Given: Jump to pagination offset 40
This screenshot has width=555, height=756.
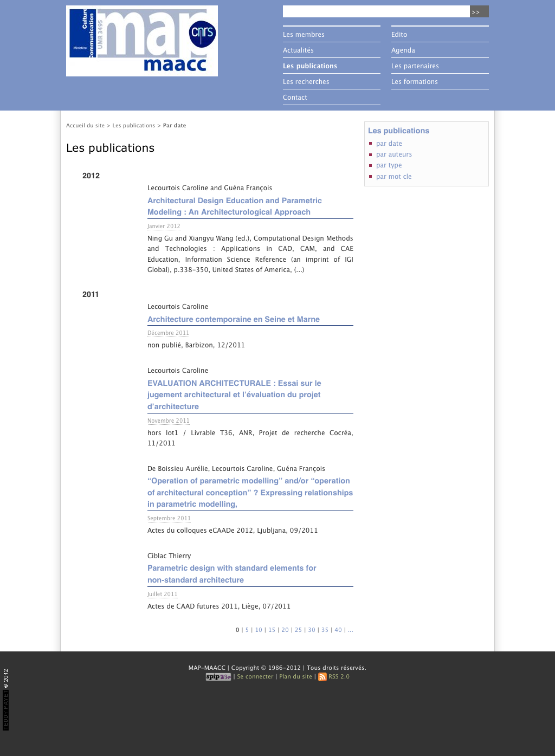Looking at the screenshot, I should coord(338,630).
